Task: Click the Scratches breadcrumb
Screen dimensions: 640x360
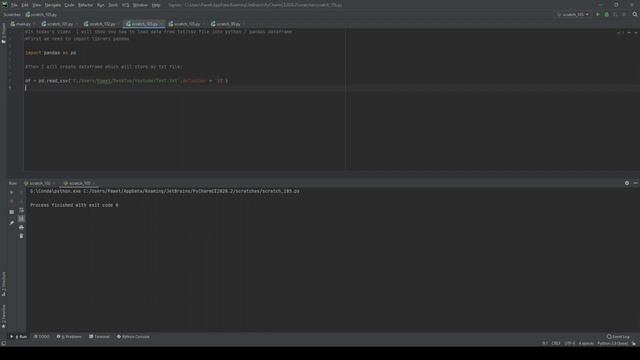Action: 12,14
